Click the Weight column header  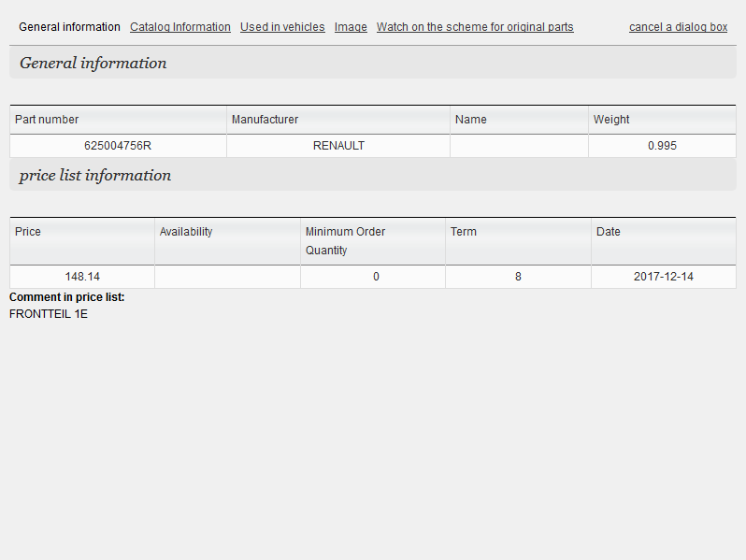tap(611, 120)
